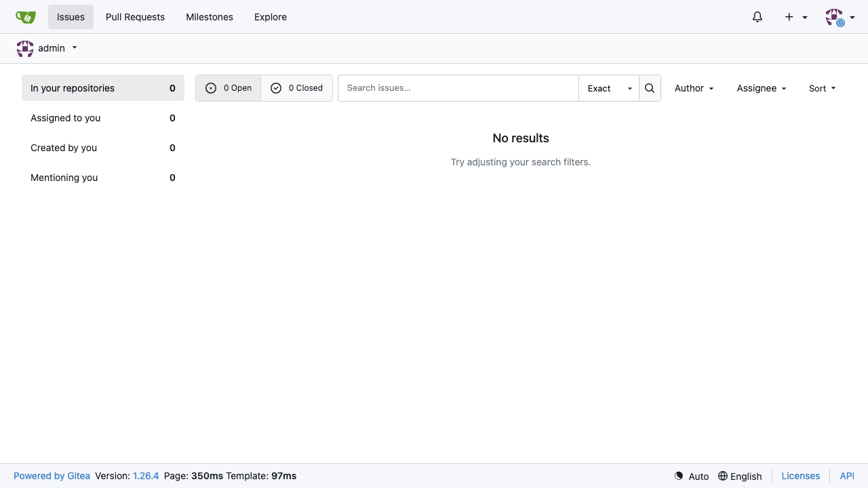Click the magnifier search button

pyautogui.click(x=650, y=88)
